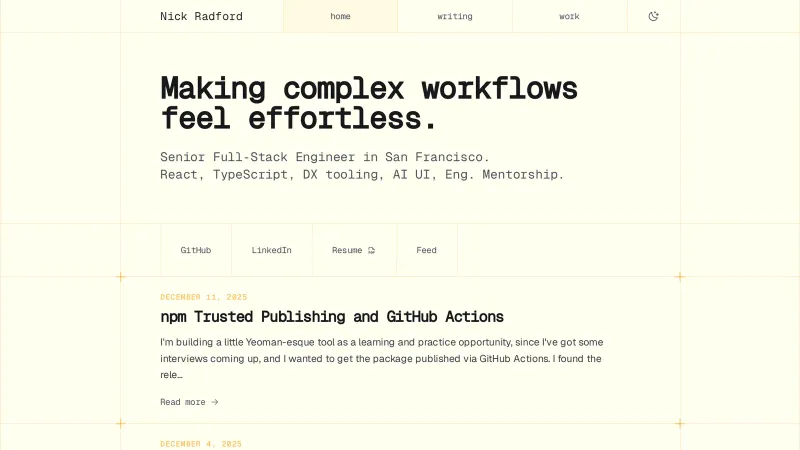Click the download icon beside Resume
This screenshot has width=800, height=450.
pyautogui.click(x=371, y=250)
